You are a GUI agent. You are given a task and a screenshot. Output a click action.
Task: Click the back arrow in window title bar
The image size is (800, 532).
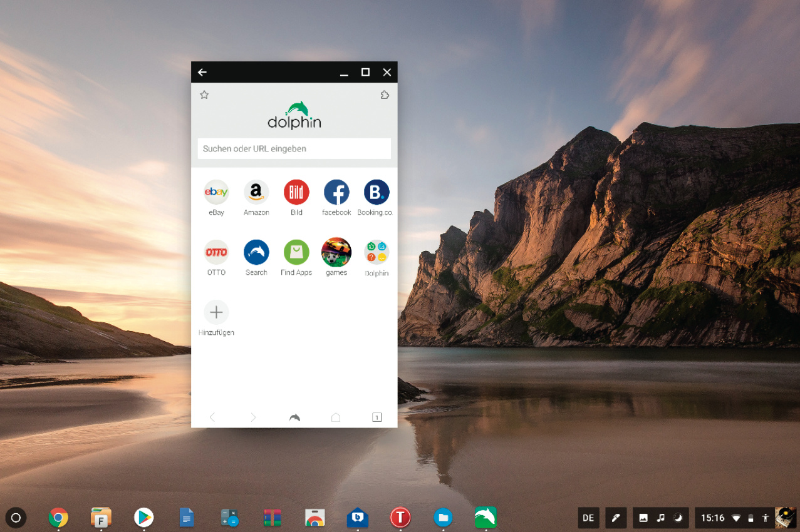(202, 73)
